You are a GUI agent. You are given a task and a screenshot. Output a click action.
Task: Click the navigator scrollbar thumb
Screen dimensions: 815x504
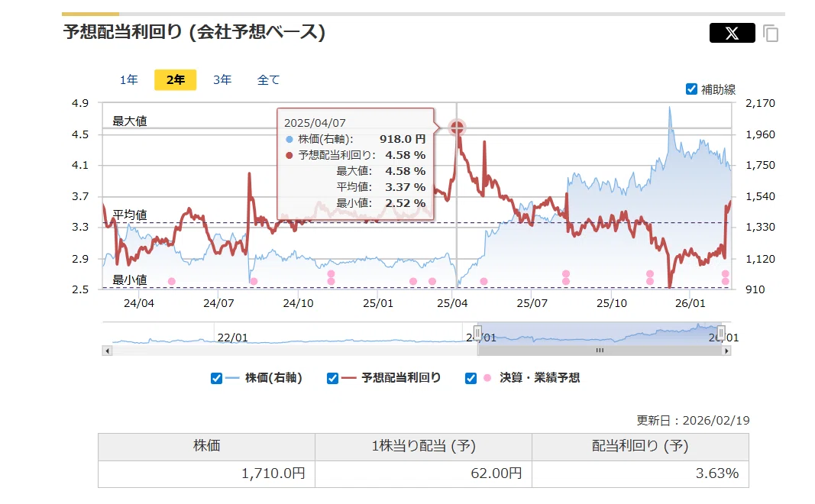pyautogui.click(x=600, y=351)
